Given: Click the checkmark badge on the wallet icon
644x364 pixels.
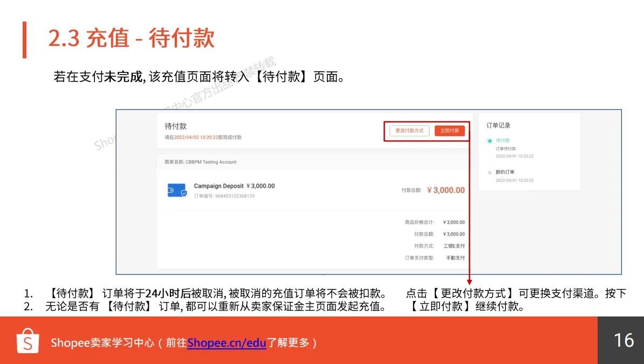Looking at the screenshot, I should coord(183,194).
